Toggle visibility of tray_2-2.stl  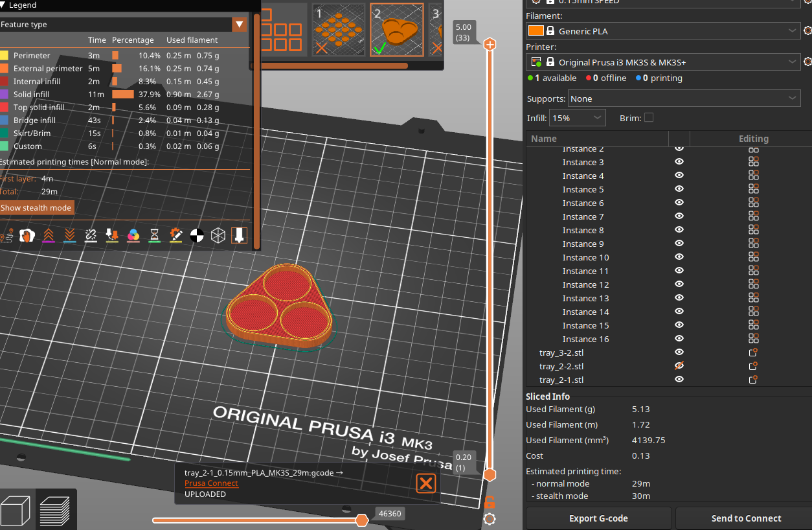pyautogui.click(x=679, y=366)
